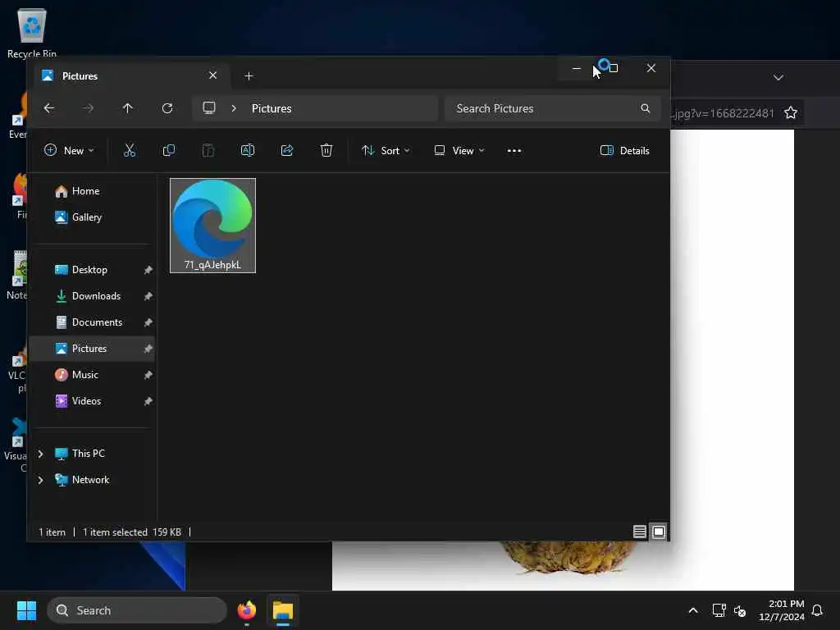Close the Pictures tab

212,75
